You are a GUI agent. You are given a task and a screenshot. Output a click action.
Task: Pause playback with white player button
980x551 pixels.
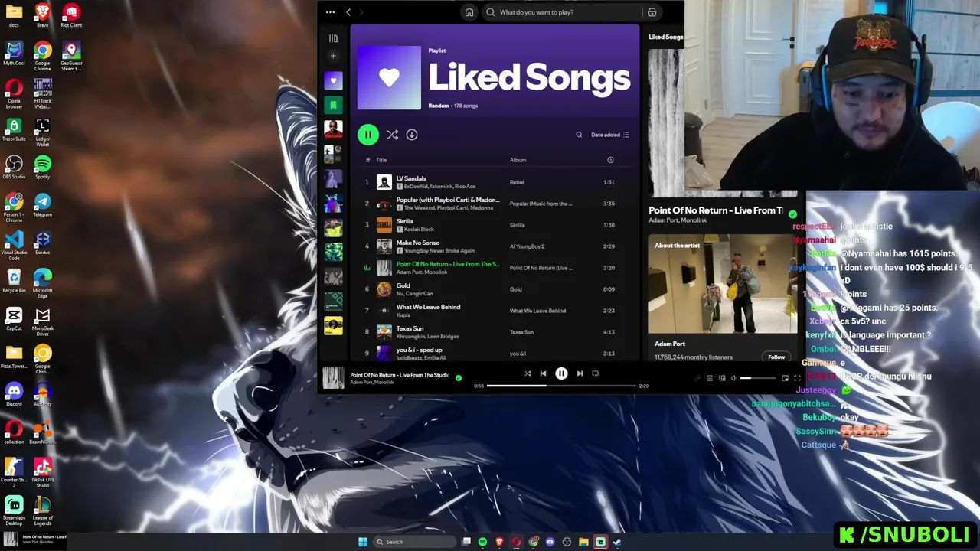[x=561, y=373]
